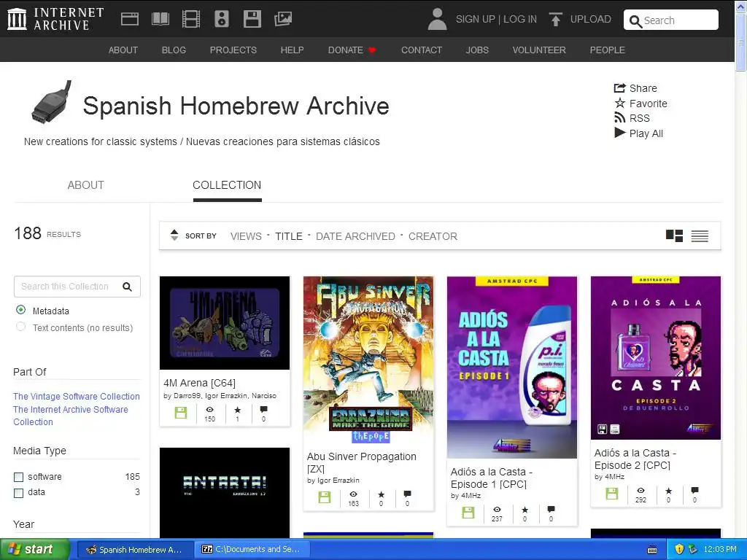Open the Internet Archive home logo
747x560 pixels.
[55, 18]
